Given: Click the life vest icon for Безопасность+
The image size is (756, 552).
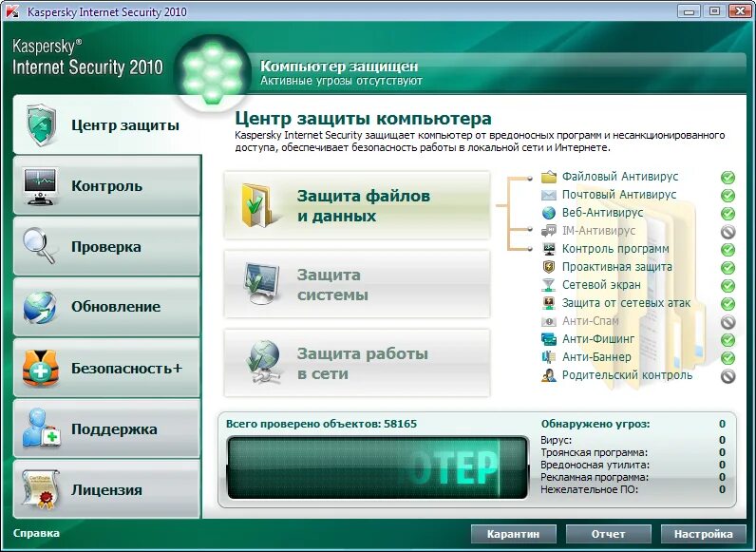Looking at the screenshot, I should pos(41,368).
